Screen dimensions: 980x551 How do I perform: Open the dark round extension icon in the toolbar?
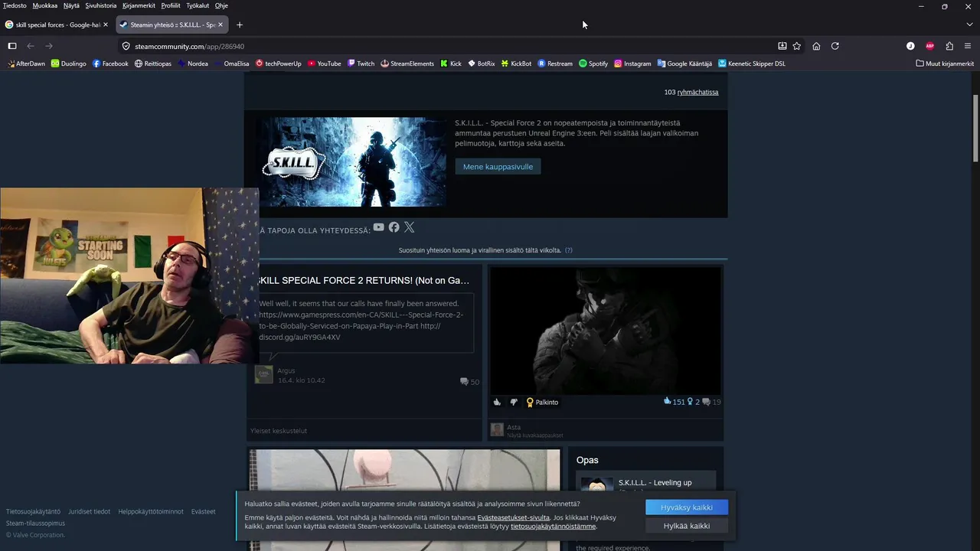click(910, 46)
